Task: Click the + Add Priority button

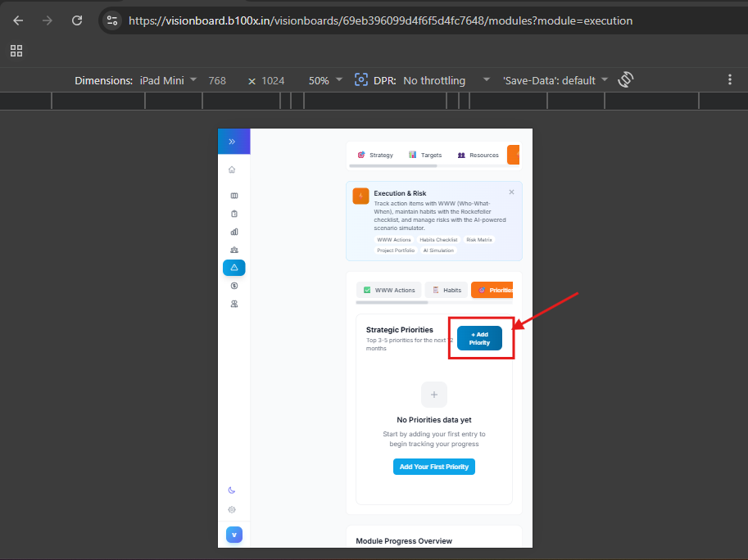Action: click(x=479, y=338)
